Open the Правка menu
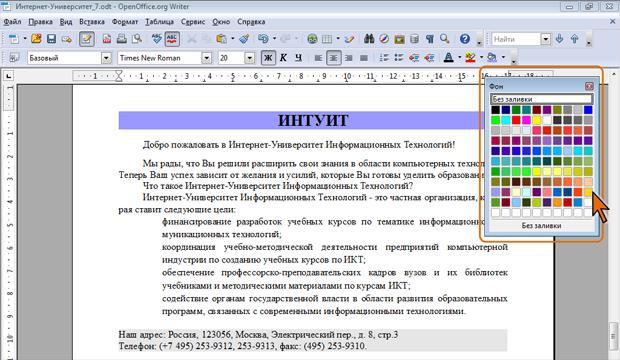Screen dimensions: 620x360 click(40, 22)
